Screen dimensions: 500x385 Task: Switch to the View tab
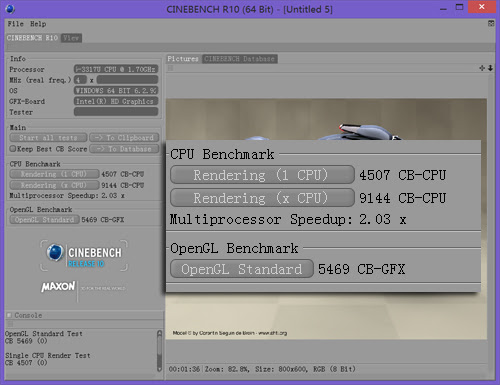(x=71, y=38)
